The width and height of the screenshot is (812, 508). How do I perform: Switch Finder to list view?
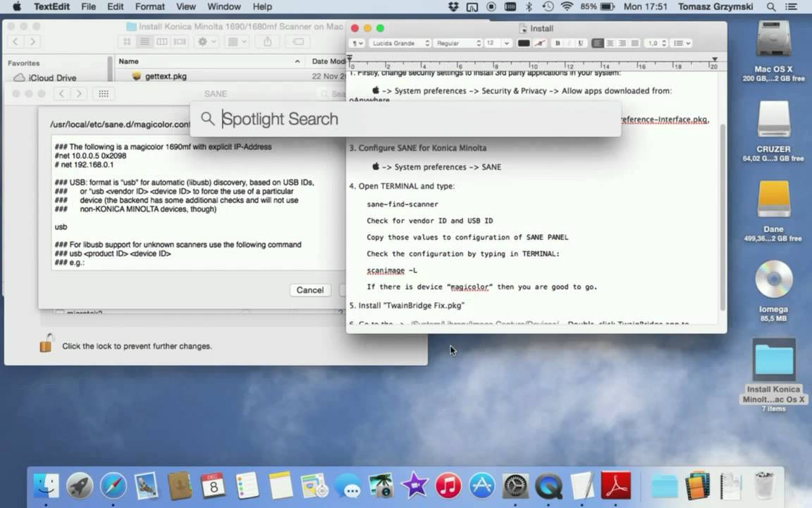144,42
